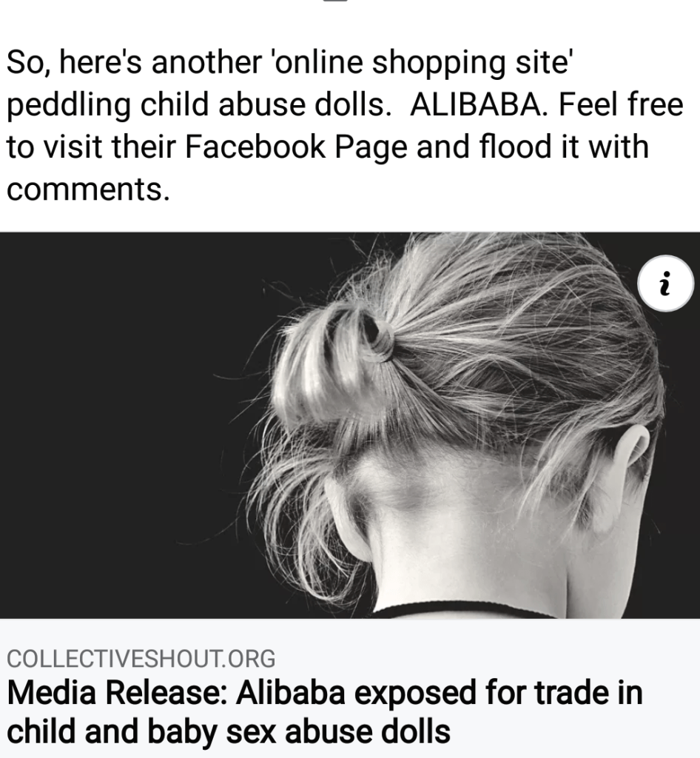Image resolution: width=700 pixels, height=758 pixels.
Task: Open the Collective Shout article headline
Action: [325, 711]
